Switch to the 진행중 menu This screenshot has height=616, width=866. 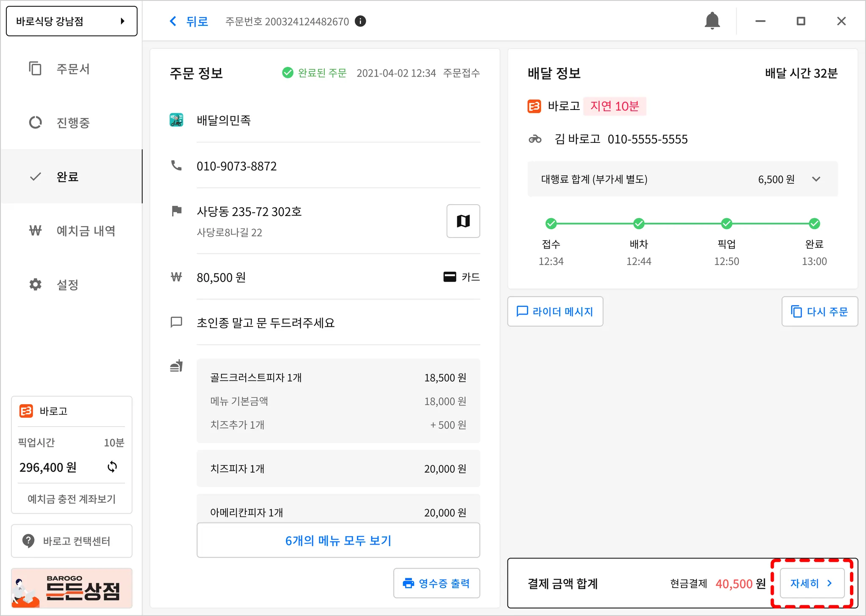click(73, 123)
